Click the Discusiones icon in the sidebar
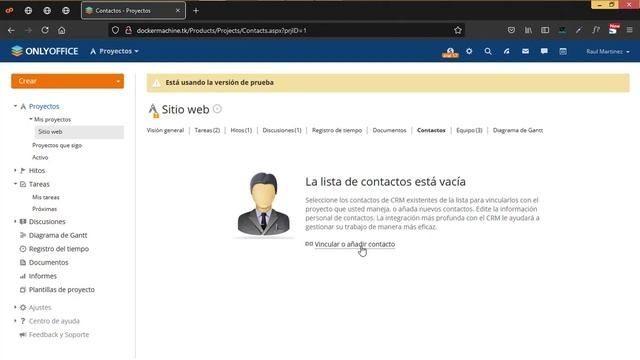The height and width of the screenshot is (360, 640). 23,222
